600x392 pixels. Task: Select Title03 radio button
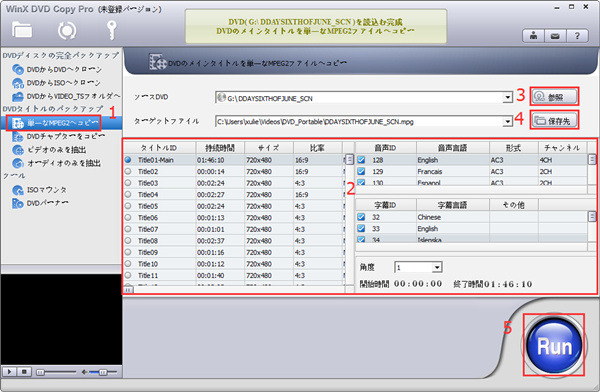128,183
